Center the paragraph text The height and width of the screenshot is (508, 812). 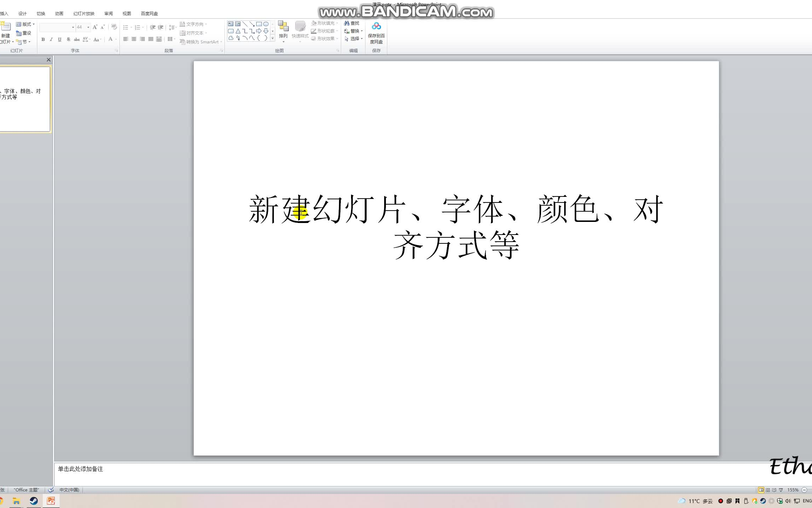(134, 39)
